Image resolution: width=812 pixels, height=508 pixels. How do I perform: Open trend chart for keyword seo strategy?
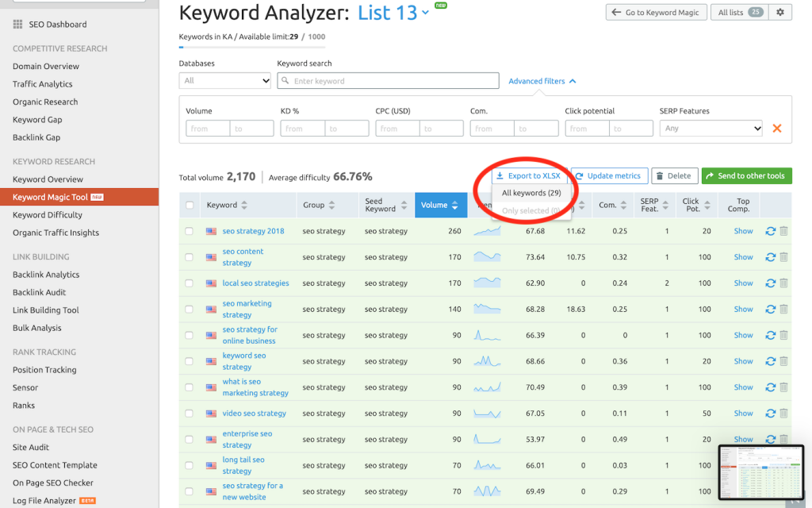coord(487,361)
